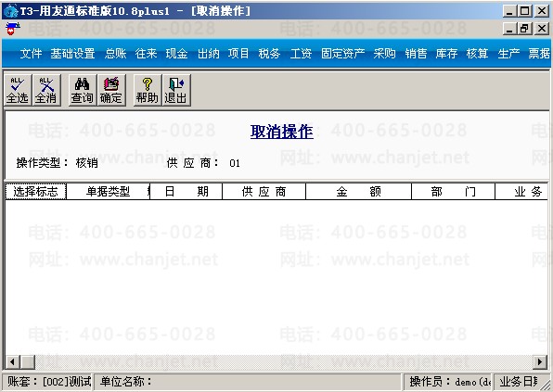Open 帮助 help question-mark icon
This screenshot has width=553, height=392.
coord(148,90)
